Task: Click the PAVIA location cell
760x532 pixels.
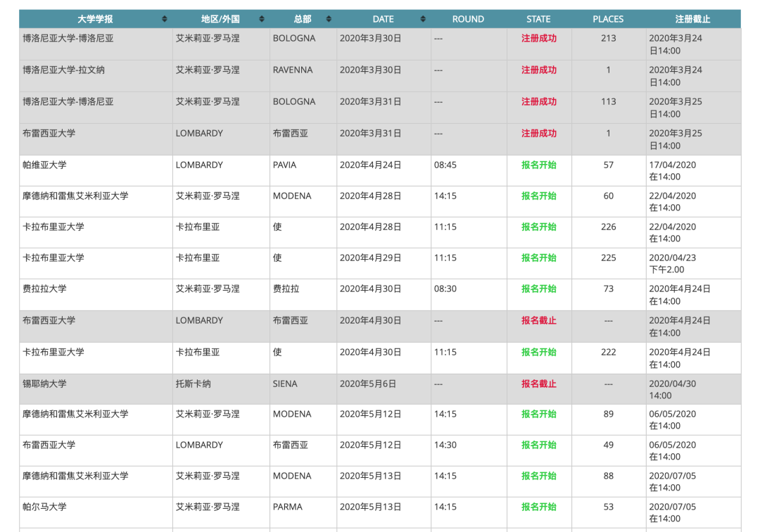Action: 284,165
